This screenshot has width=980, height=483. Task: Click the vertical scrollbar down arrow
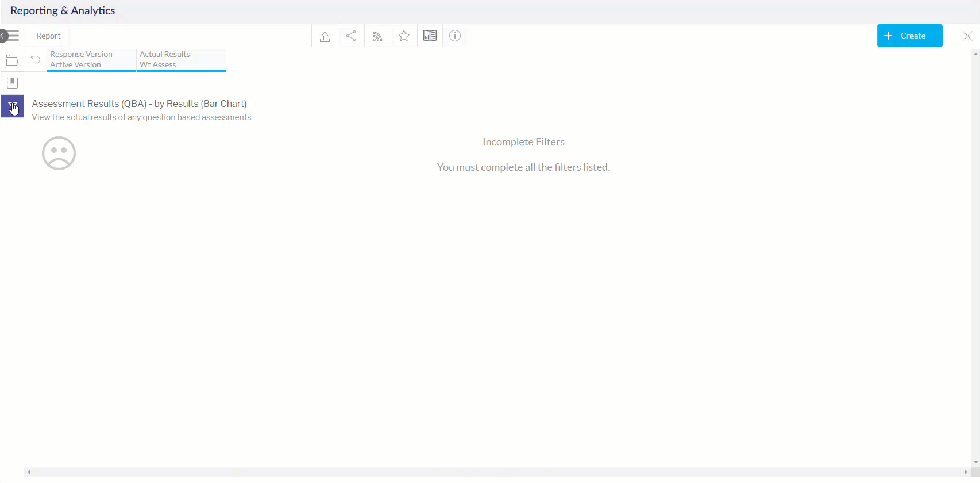point(975,462)
